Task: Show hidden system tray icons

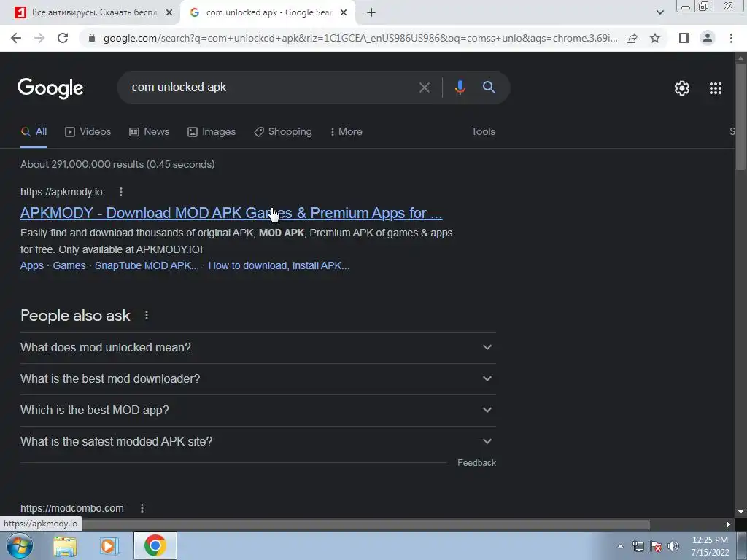Action: [x=620, y=546]
